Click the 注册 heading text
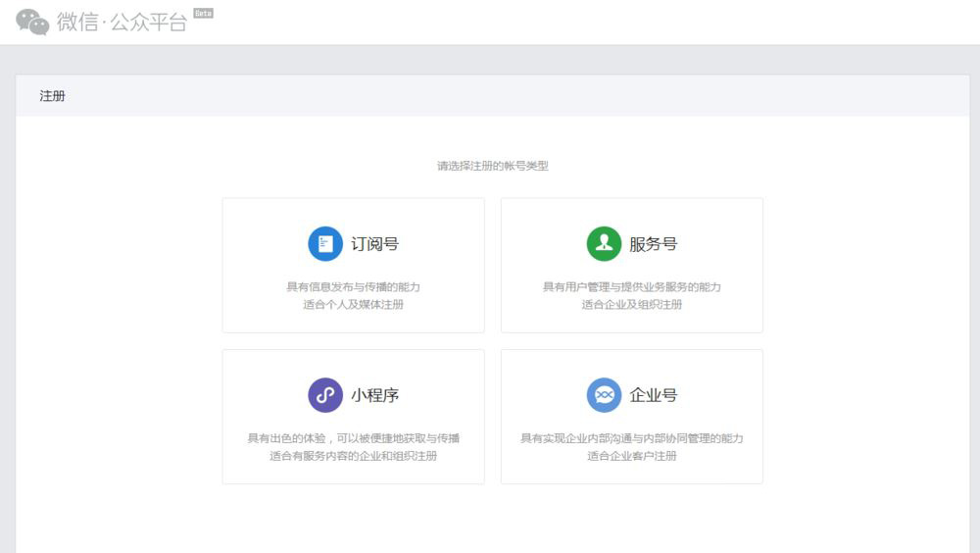Viewport: 980px width, 553px height. tap(53, 96)
